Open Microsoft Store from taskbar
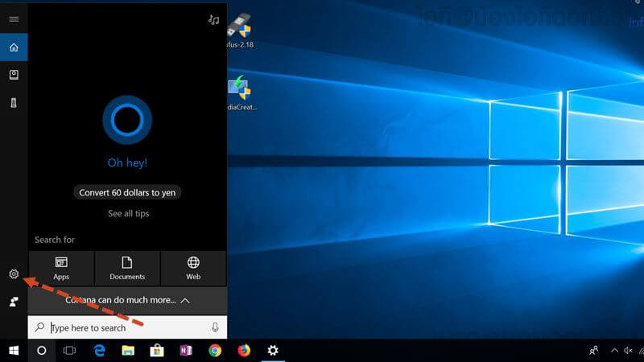Screen dimensions: 644x362 click(157, 351)
